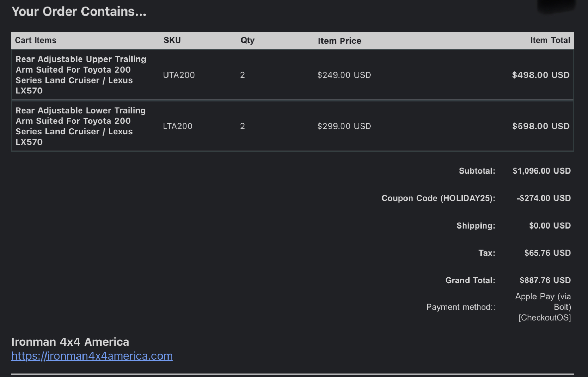This screenshot has height=377, width=588.
Task: Select the SKU value LTA200
Action: [178, 126]
